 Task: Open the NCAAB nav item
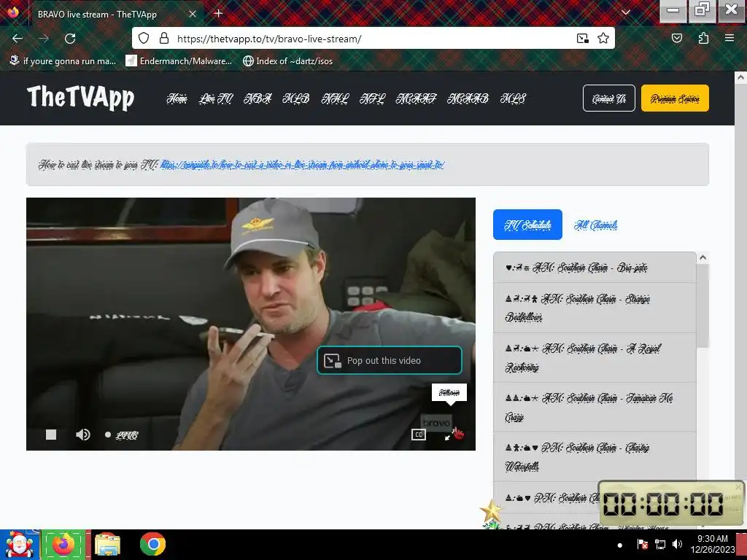tap(468, 98)
